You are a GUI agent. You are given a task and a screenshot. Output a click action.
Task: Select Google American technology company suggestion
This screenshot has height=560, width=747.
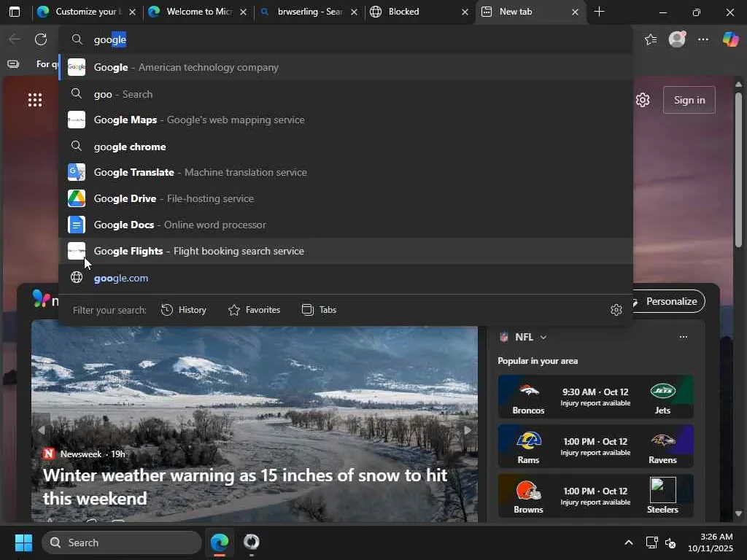[347, 67]
